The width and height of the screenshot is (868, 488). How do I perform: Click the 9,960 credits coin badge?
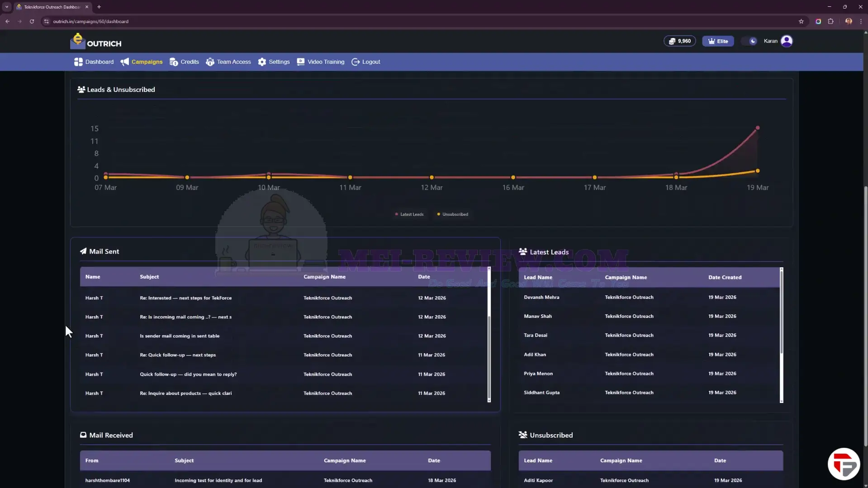[x=679, y=41]
